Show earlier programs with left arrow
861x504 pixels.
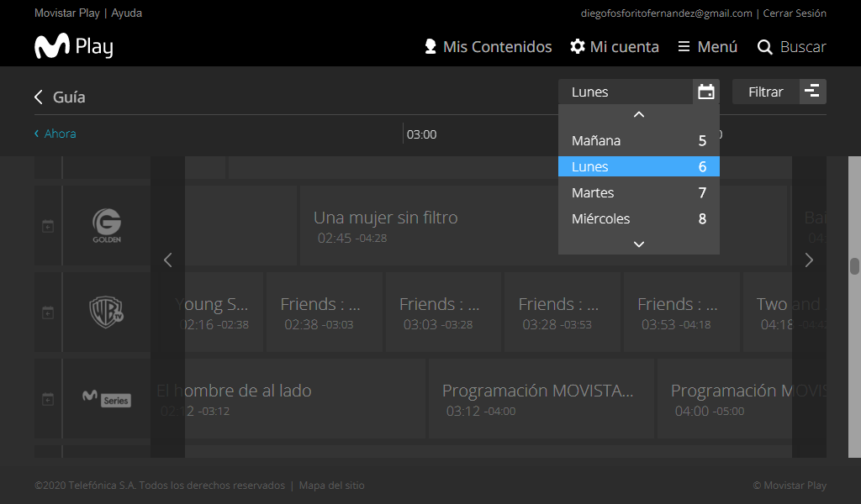tap(168, 260)
